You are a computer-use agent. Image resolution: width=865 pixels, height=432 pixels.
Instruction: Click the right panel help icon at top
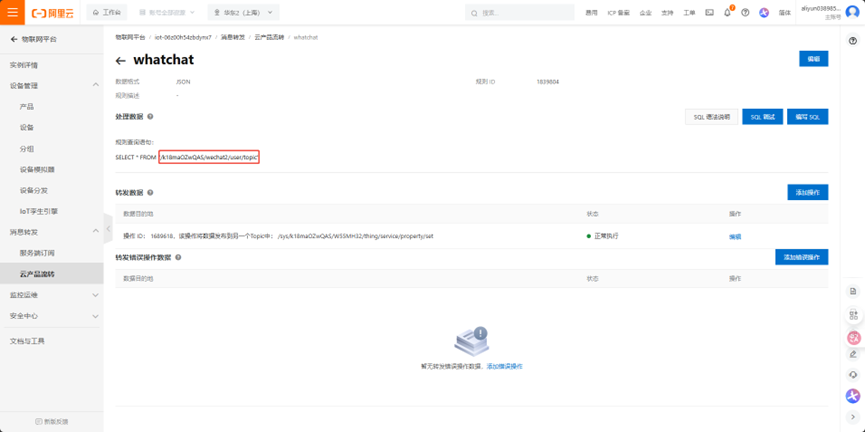[x=853, y=40]
